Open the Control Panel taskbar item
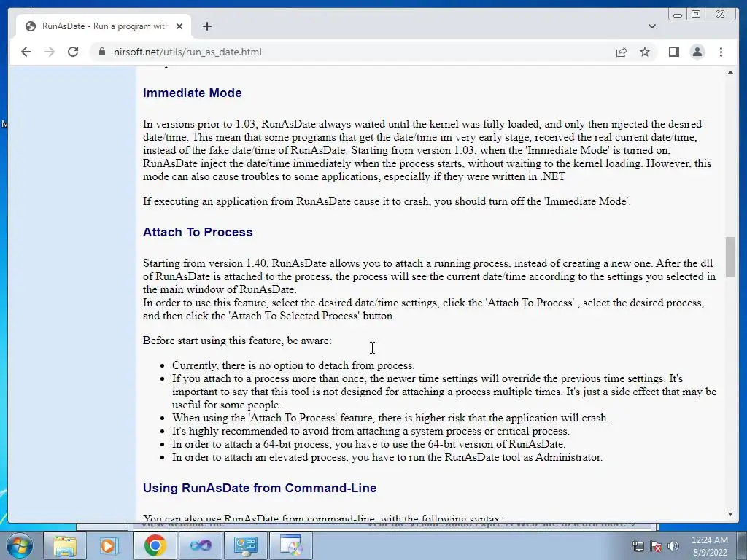 click(x=245, y=545)
